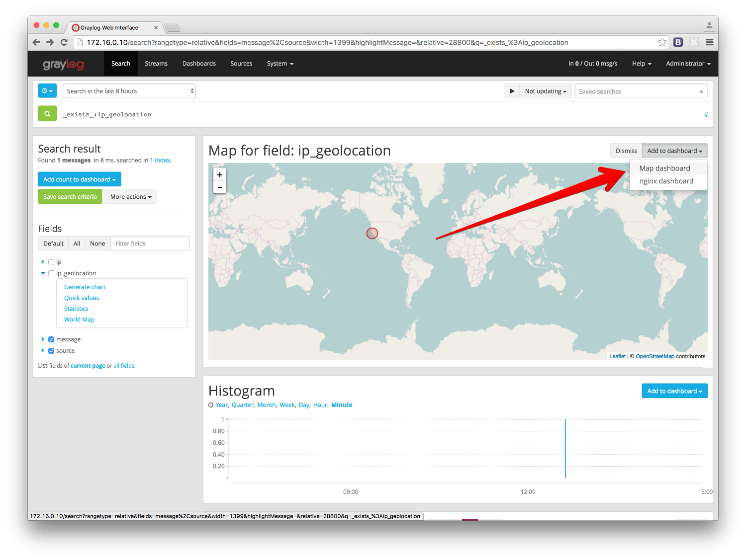Click the query help lightbulb icon
This screenshot has width=746, height=560.
click(x=706, y=114)
